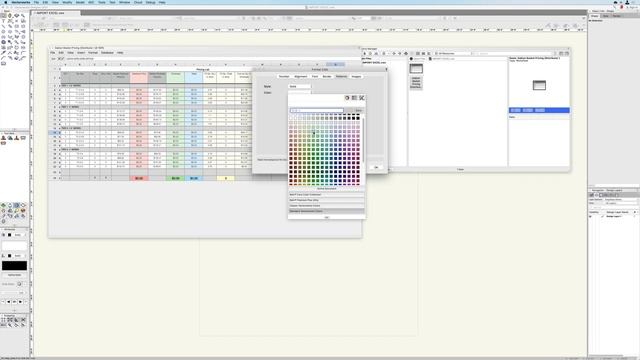
Task: Confirm Format Cells with the OK button
Action: point(376,167)
